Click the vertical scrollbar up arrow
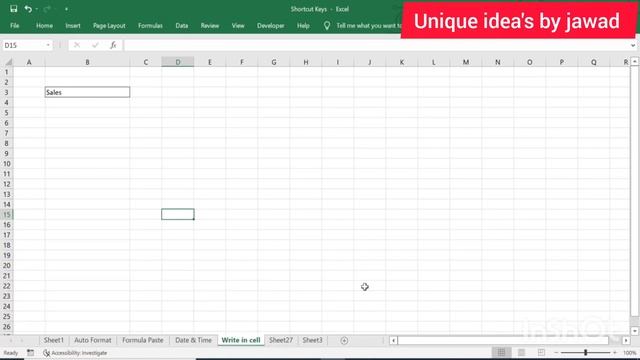 point(635,62)
